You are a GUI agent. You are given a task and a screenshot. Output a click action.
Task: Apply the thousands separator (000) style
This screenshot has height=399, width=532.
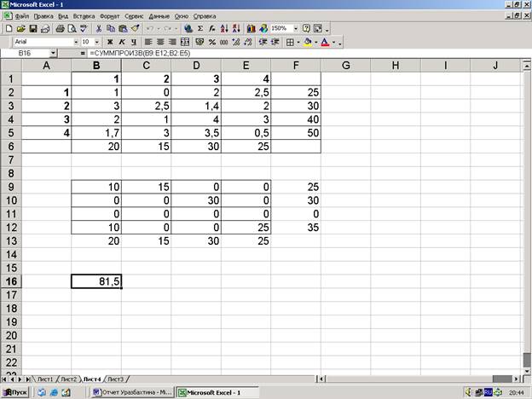point(224,42)
